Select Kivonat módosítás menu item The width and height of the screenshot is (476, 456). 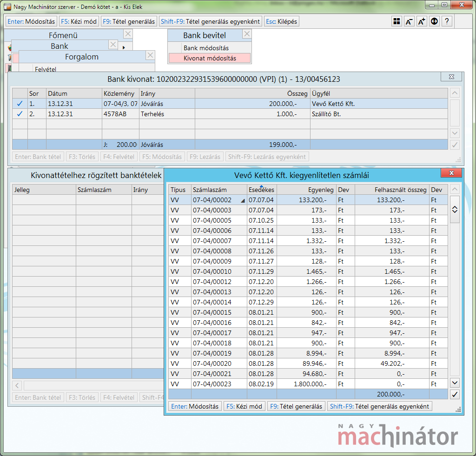pos(210,58)
